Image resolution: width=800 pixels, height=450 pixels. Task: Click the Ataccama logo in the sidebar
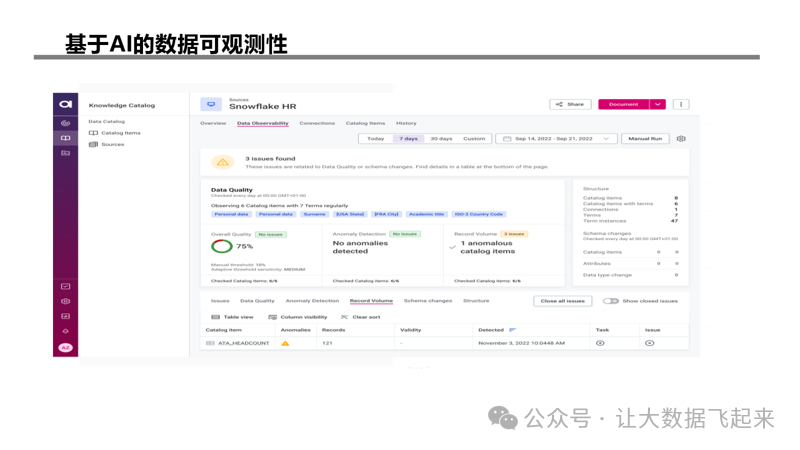(65, 104)
